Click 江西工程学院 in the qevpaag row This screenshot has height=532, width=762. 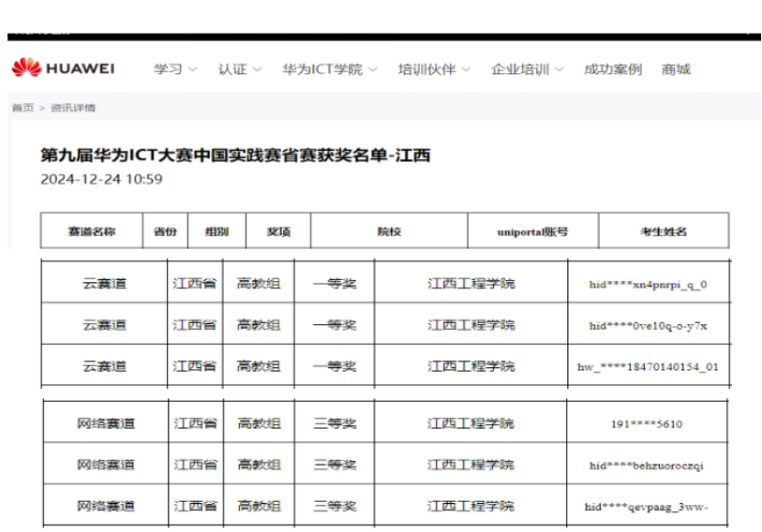471,506
